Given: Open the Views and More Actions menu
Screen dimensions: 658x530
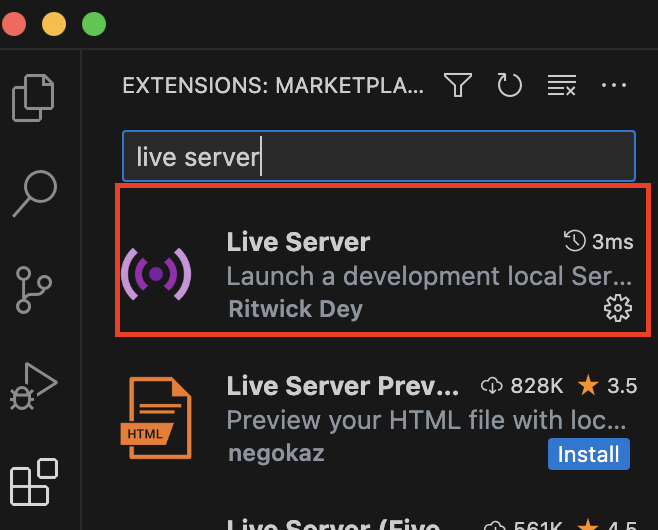Looking at the screenshot, I should [x=614, y=85].
